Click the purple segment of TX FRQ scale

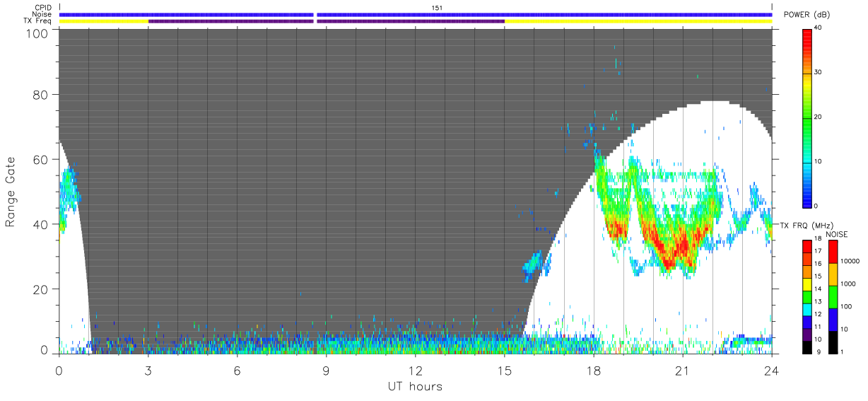coord(808,335)
